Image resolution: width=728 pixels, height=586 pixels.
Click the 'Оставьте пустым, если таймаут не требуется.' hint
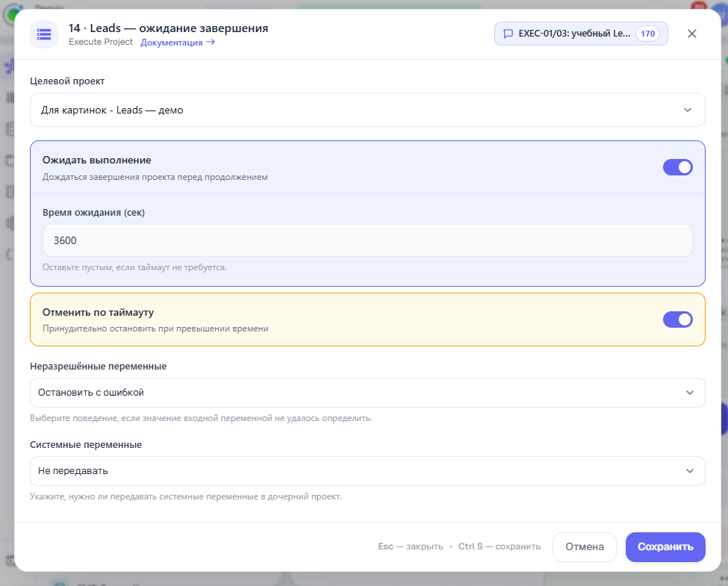point(134,267)
